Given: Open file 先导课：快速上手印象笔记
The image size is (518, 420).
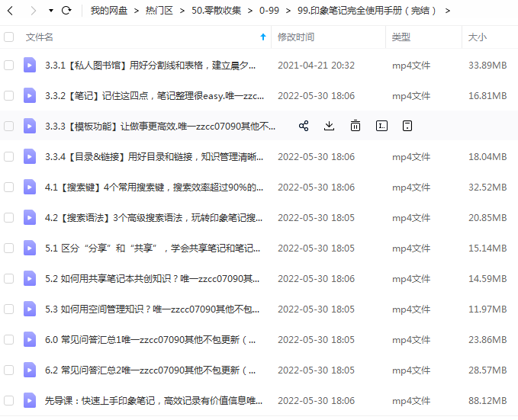Looking at the screenshot, I should pos(154,400).
